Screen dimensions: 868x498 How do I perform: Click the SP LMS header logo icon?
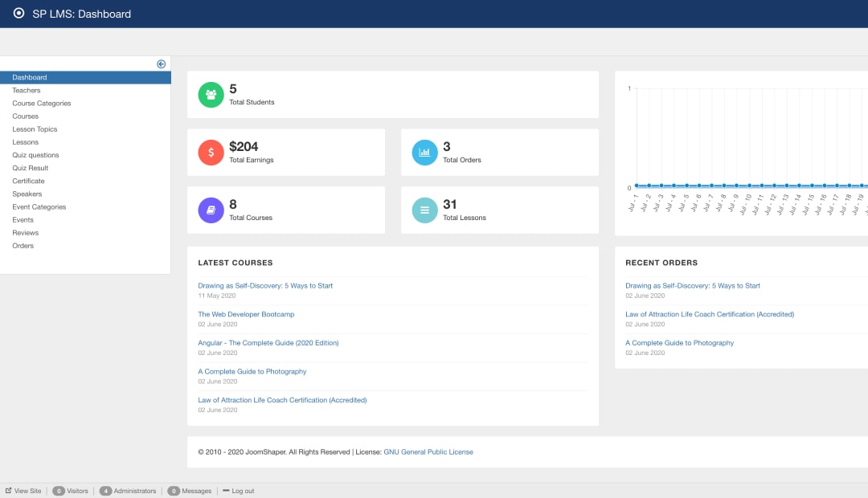tap(18, 14)
